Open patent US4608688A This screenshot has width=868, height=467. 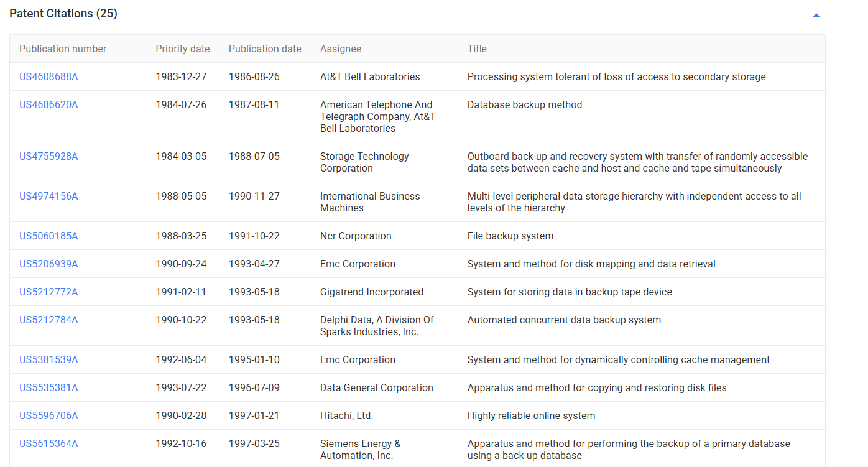coord(48,76)
